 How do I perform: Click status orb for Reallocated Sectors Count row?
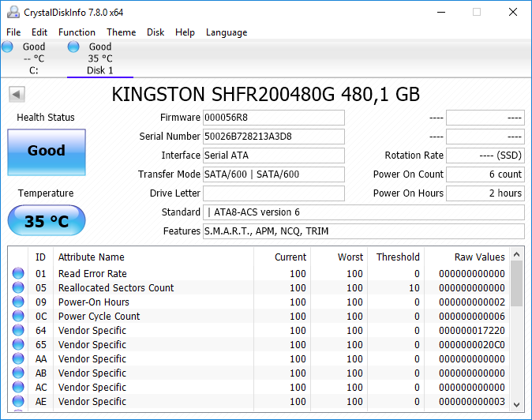(18, 287)
